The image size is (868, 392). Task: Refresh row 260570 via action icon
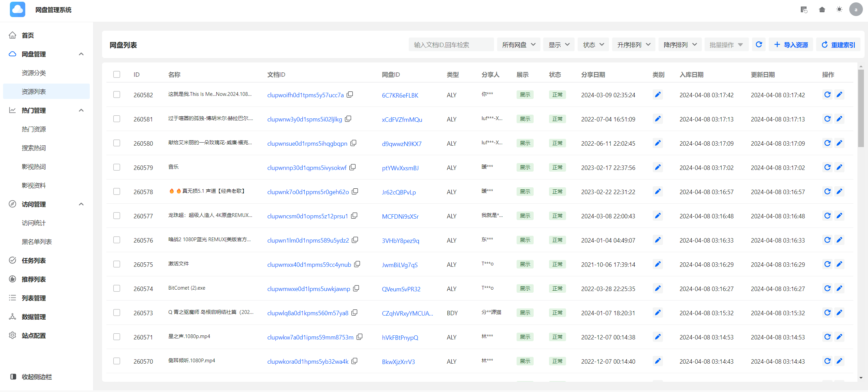[827, 361]
